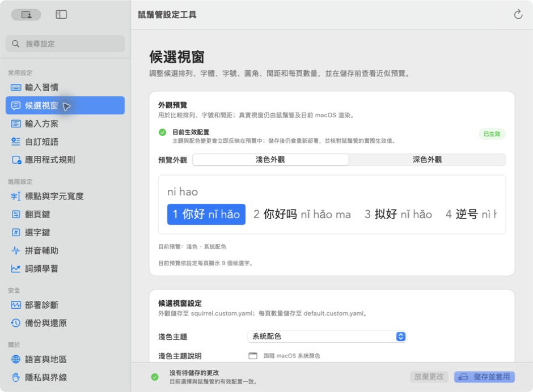The height and width of the screenshot is (392, 533).
Task: Select the 深色外觀 preview segment
Action: click(427, 160)
